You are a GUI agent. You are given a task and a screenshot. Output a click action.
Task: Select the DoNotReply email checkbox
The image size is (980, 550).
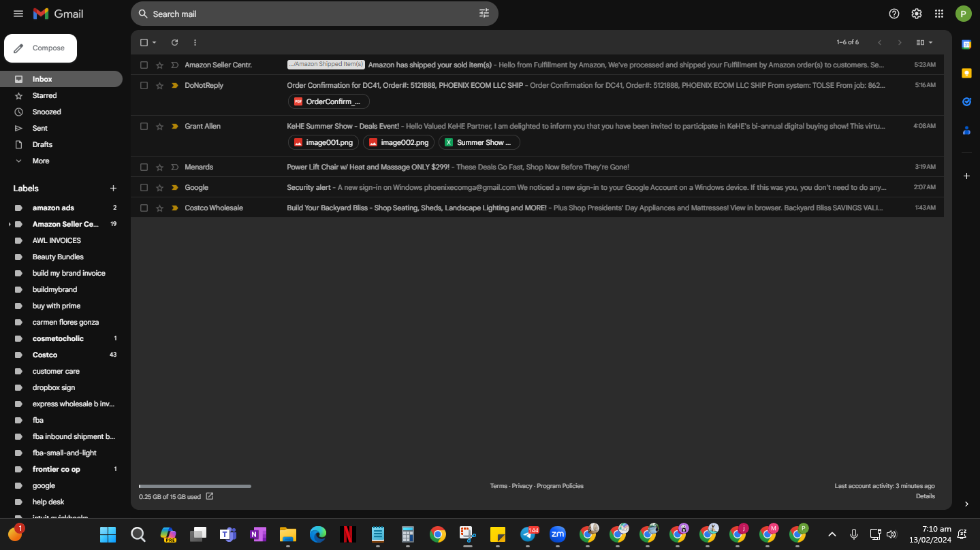[144, 85]
